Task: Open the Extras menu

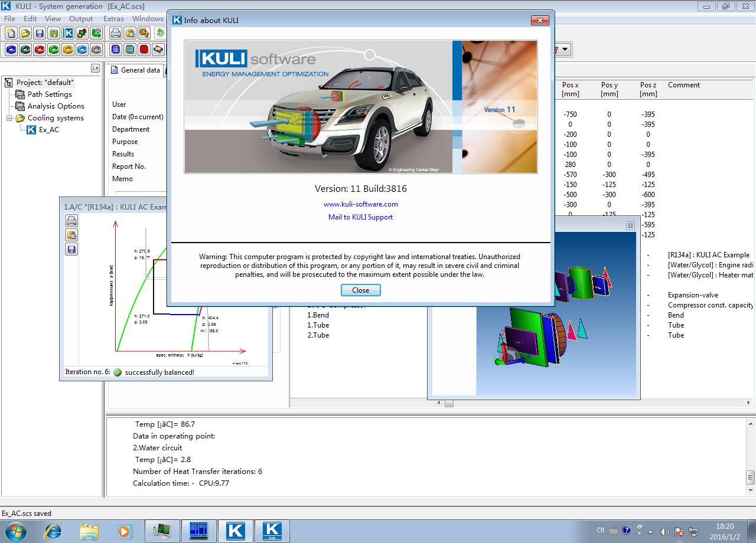Action: [x=113, y=18]
